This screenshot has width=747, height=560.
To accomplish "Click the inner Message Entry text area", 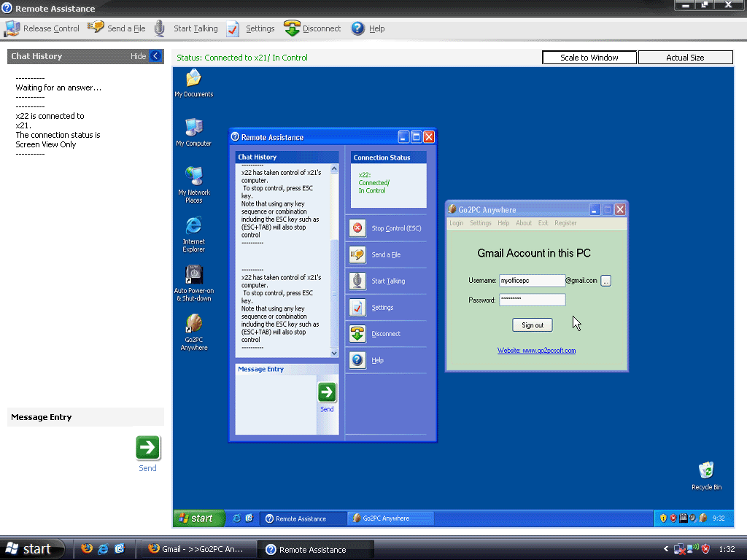I will click(x=276, y=405).
